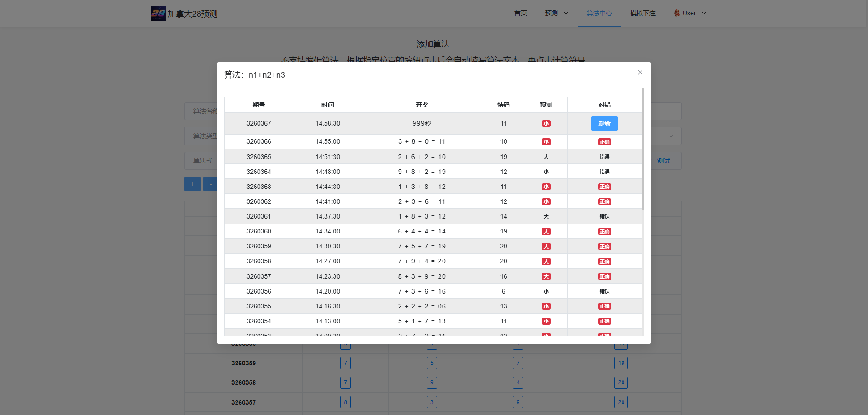Click the 大 badge in row 3260358

point(546,261)
